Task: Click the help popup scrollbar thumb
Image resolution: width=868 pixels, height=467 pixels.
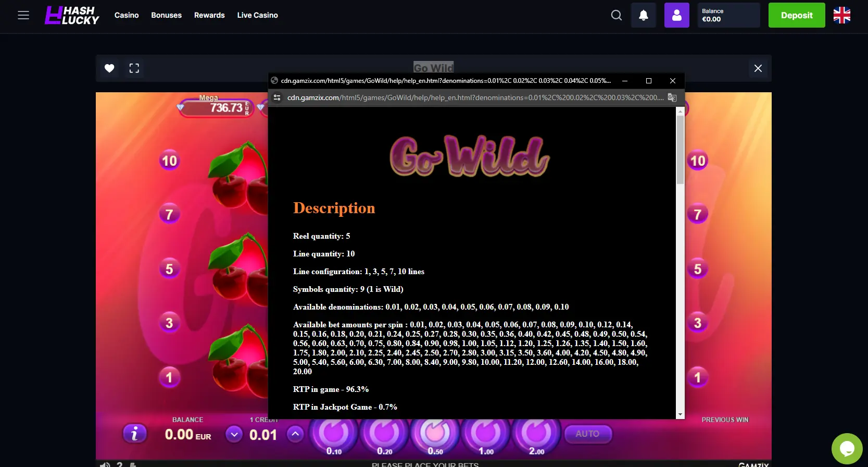Action: pos(680,150)
